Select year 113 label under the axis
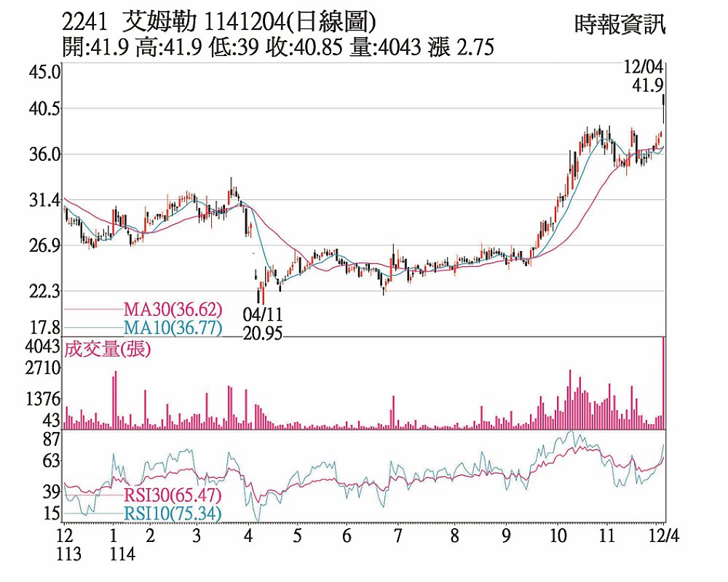The height and width of the screenshot is (582, 728). pyautogui.click(x=69, y=554)
